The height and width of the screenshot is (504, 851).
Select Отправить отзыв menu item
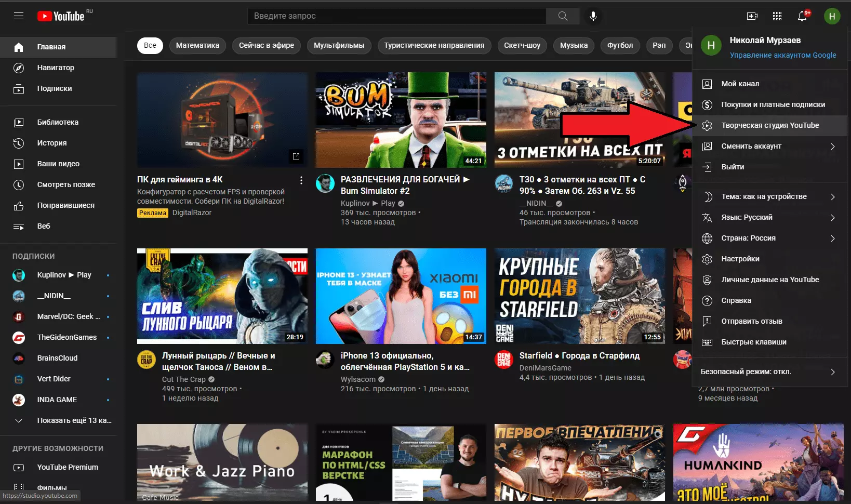[770, 321]
